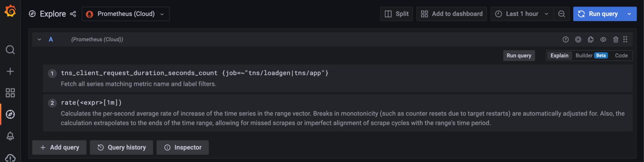
Task: Duplicate query A with copy icon
Action: [x=591, y=39]
